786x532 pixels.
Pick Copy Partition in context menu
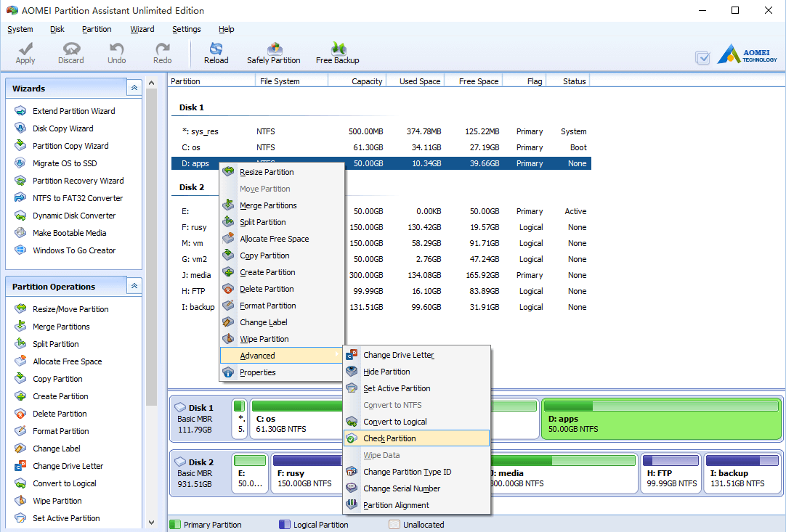pyautogui.click(x=282, y=255)
